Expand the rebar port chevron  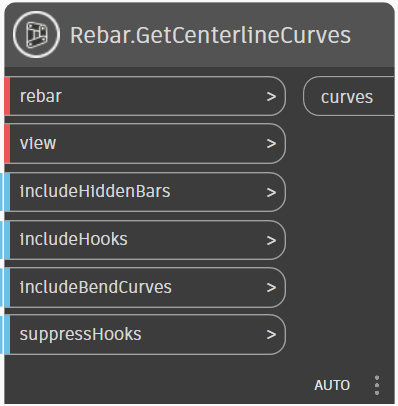[x=271, y=97]
